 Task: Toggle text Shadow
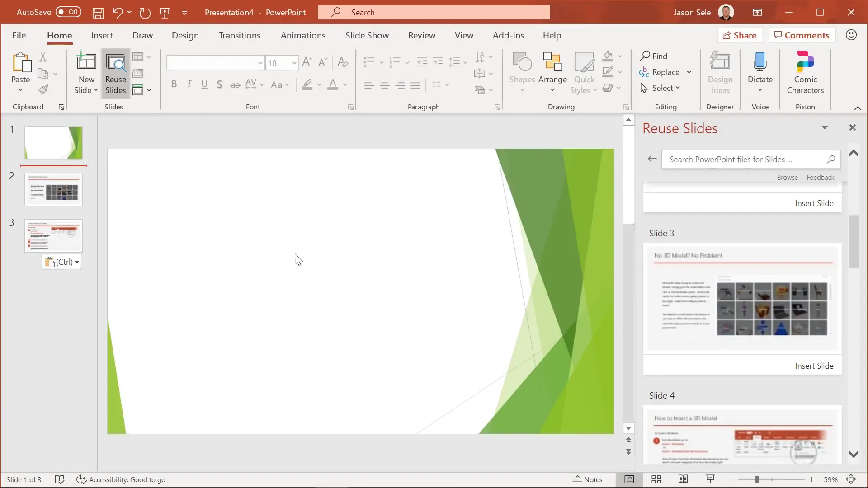click(219, 84)
